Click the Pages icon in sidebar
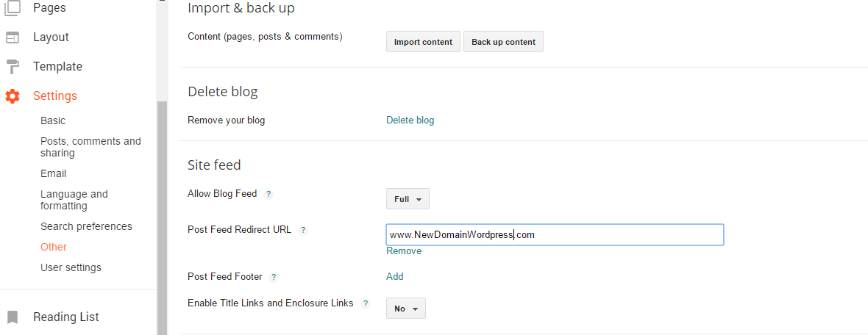The height and width of the screenshot is (335, 868). (x=13, y=7)
